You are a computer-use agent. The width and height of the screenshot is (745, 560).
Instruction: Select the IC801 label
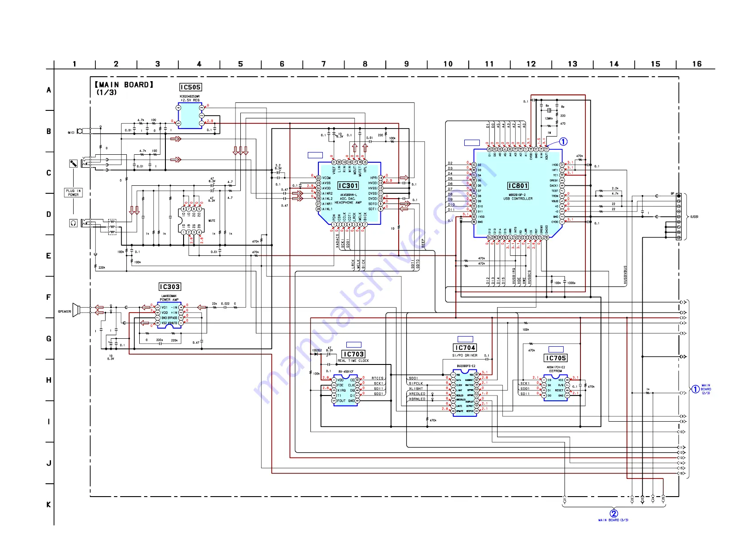[x=518, y=186]
